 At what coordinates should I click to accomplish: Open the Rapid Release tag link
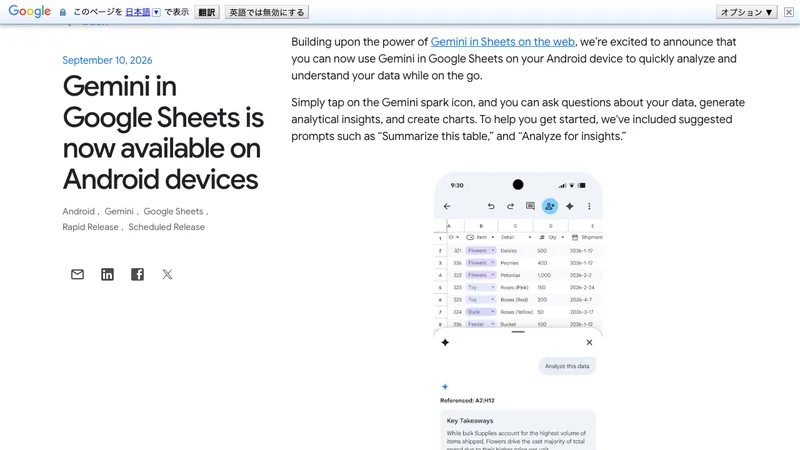pos(90,227)
